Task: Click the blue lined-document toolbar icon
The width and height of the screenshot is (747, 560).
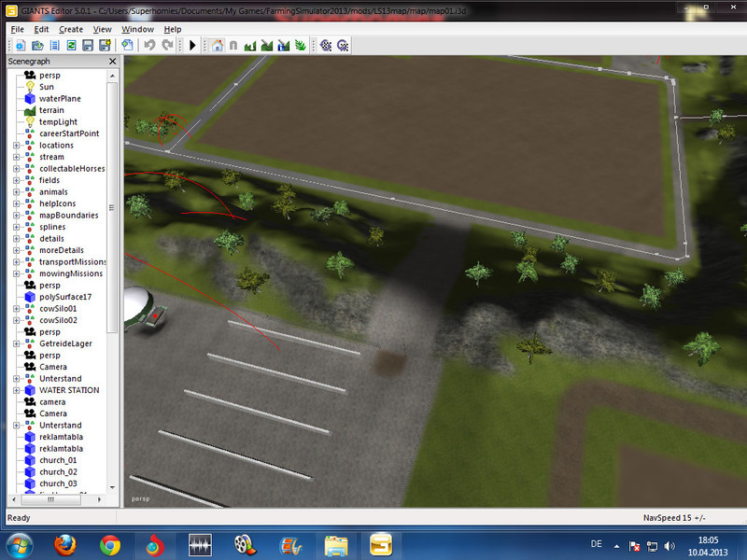Action: (x=54, y=45)
